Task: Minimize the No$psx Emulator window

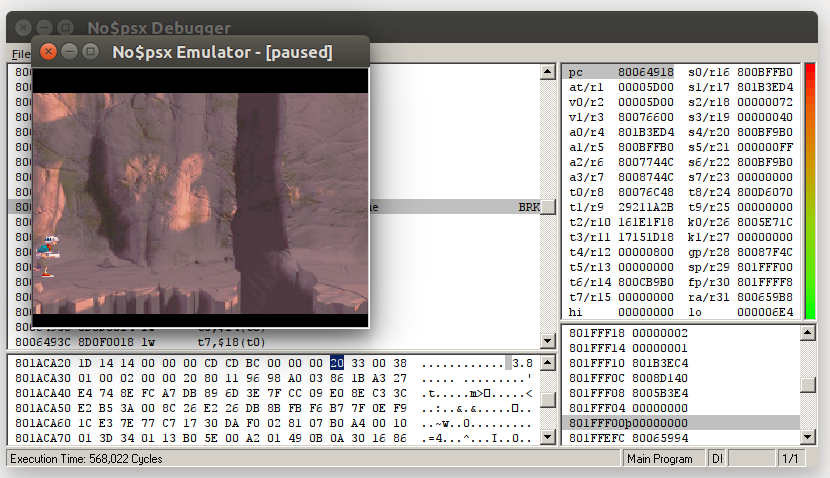Action: point(69,51)
